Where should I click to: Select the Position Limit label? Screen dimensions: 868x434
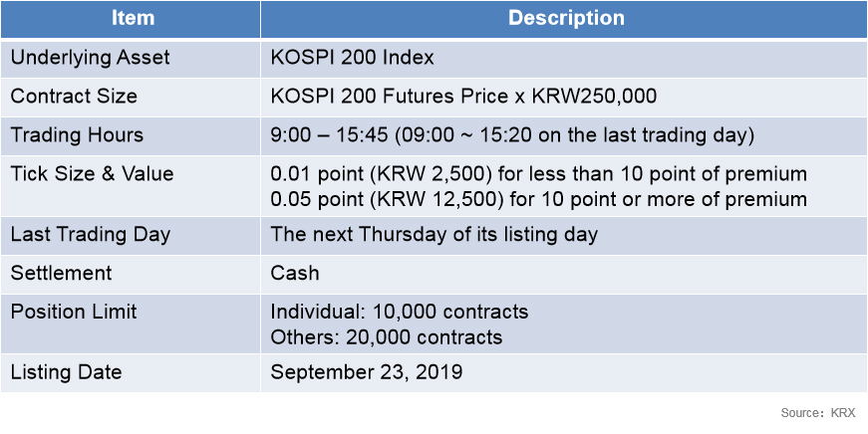pyautogui.click(x=74, y=312)
